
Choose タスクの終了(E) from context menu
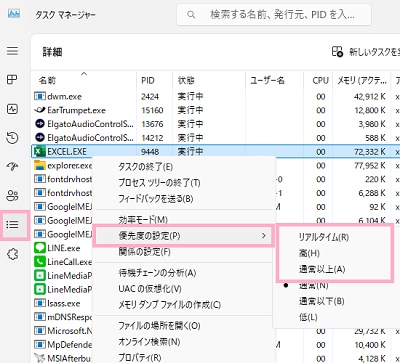pyautogui.click(x=146, y=167)
